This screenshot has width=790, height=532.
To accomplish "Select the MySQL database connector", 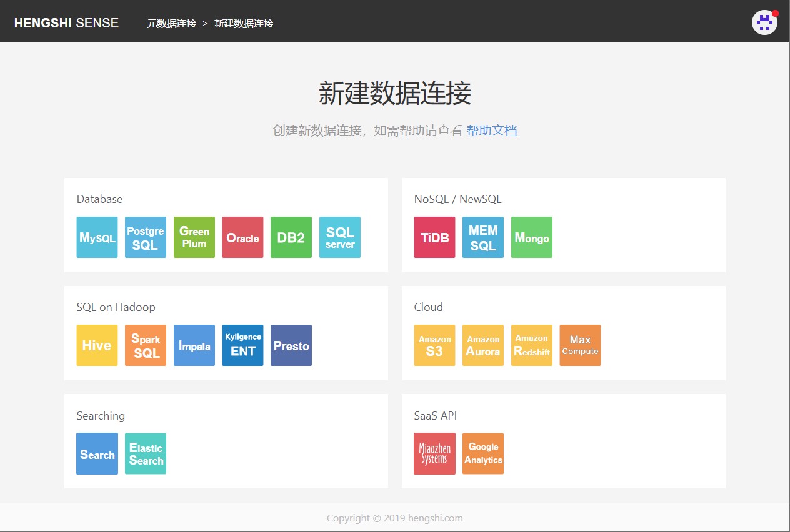I will point(97,237).
